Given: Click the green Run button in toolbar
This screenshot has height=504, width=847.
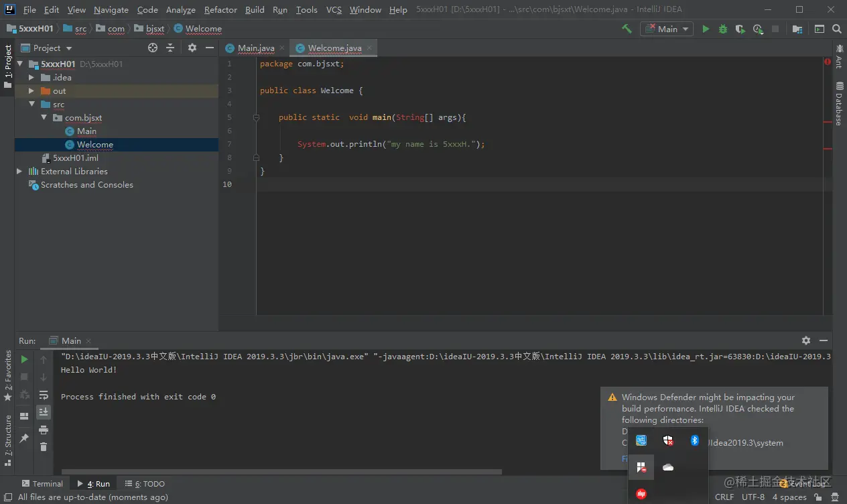Looking at the screenshot, I should [706, 29].
